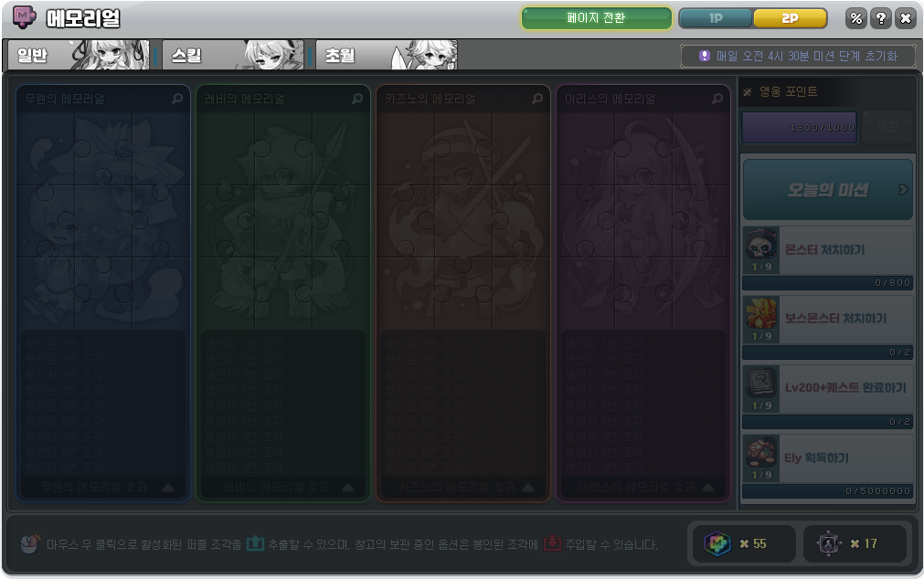Image resolution: width=924 pixels, height=579 pixels.
Task: Switch to page 1P
Action: [716, 18]
